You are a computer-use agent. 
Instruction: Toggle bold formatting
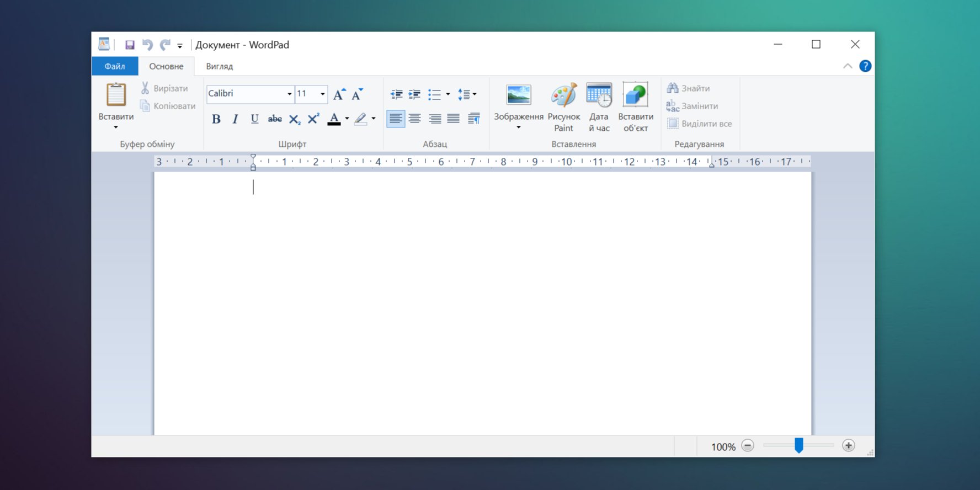click(x=216, y=119)
